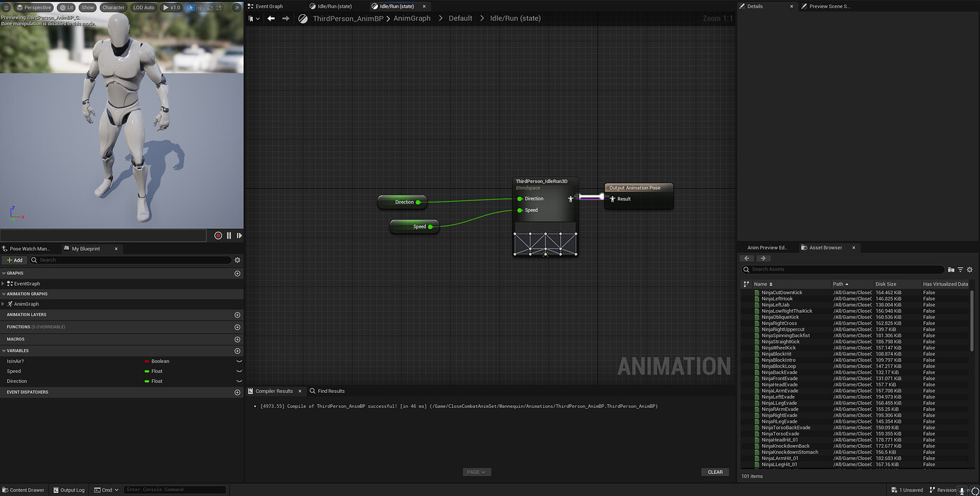Open the x1.0 playback speed menu
980x496 pixels.
click(172, 7)
